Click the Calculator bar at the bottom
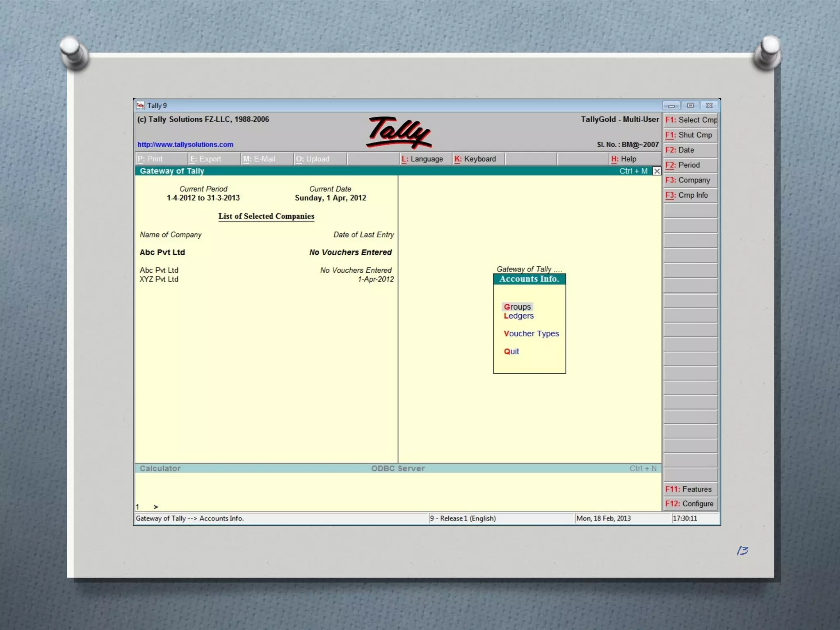 point(160,468)
